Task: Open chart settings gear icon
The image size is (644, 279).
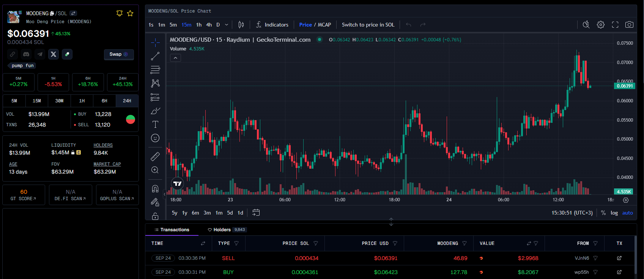Action: click(601, 25)
